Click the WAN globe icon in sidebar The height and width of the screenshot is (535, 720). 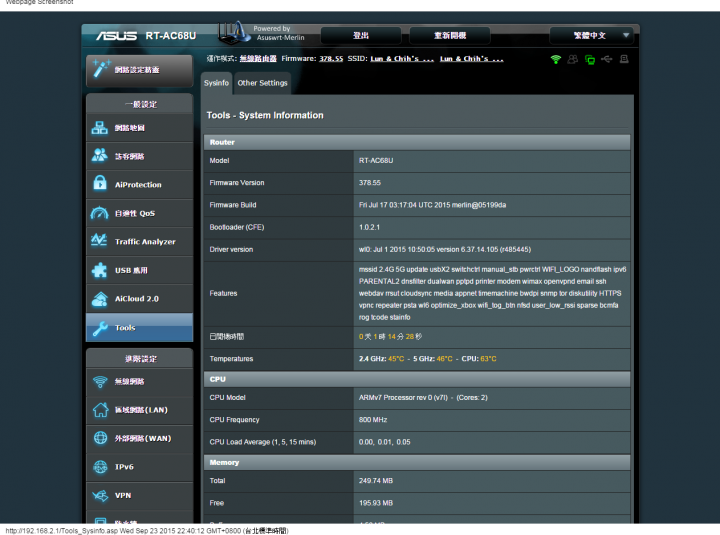(x=100, y=438)
